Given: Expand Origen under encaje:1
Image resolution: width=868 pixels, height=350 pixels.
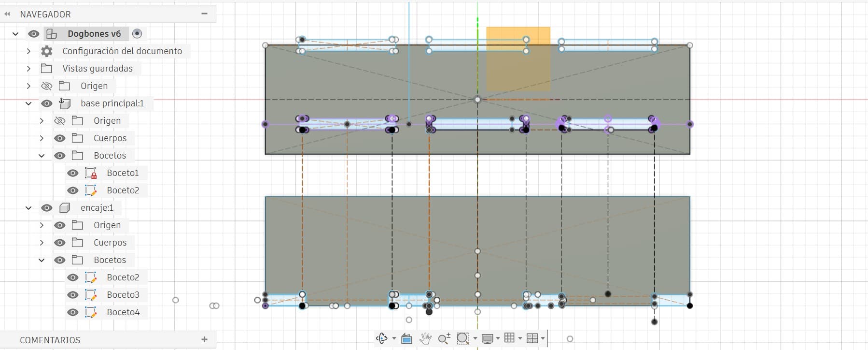Looking at the screenshot, I should pyautogui.click(x=42, y=225).
